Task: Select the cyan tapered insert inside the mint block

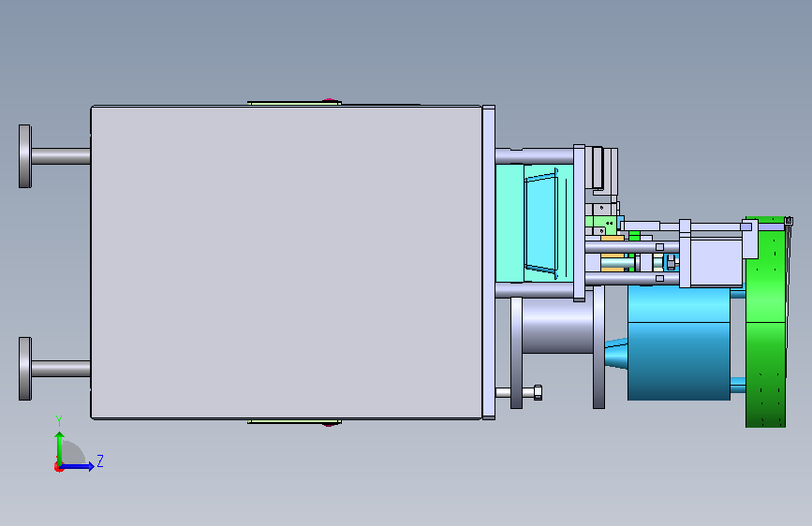Action: point(541,223)
